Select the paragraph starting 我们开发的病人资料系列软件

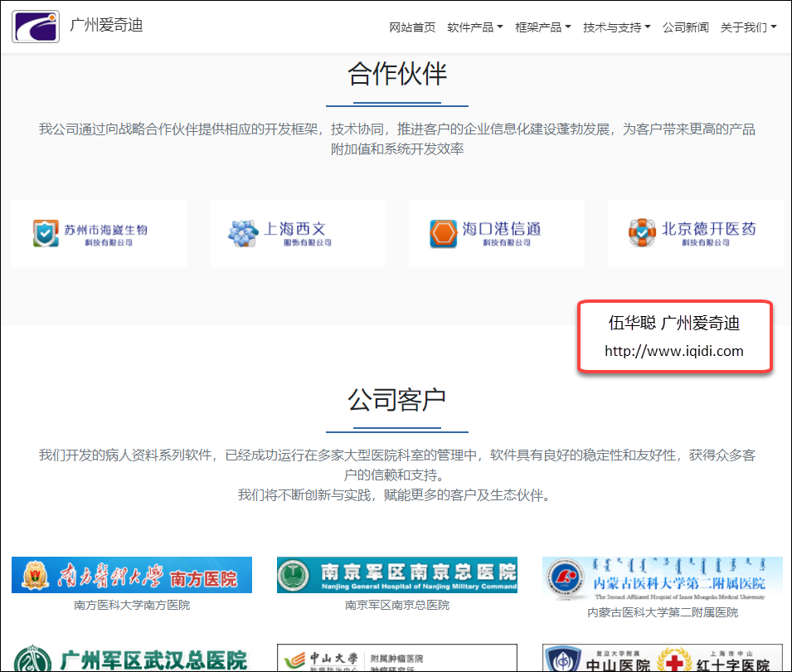click(397, 465)
